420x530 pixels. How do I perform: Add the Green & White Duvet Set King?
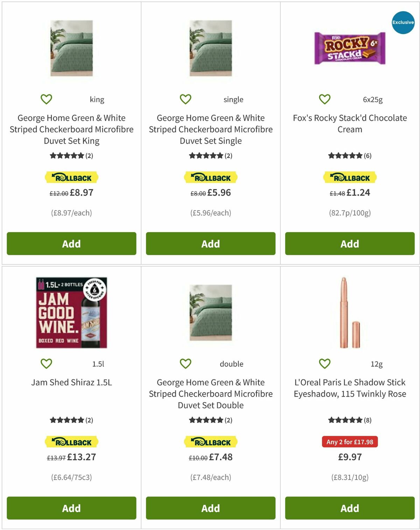coord(71,244)
